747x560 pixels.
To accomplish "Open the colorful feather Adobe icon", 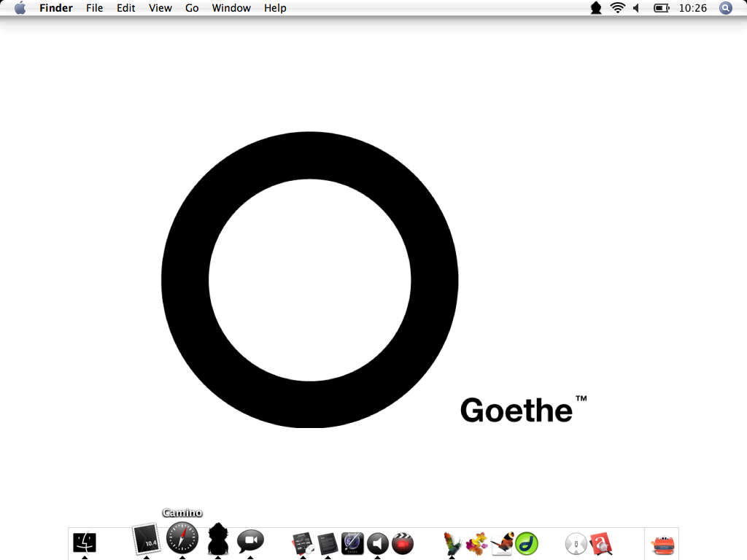I will tap(452, 544).
